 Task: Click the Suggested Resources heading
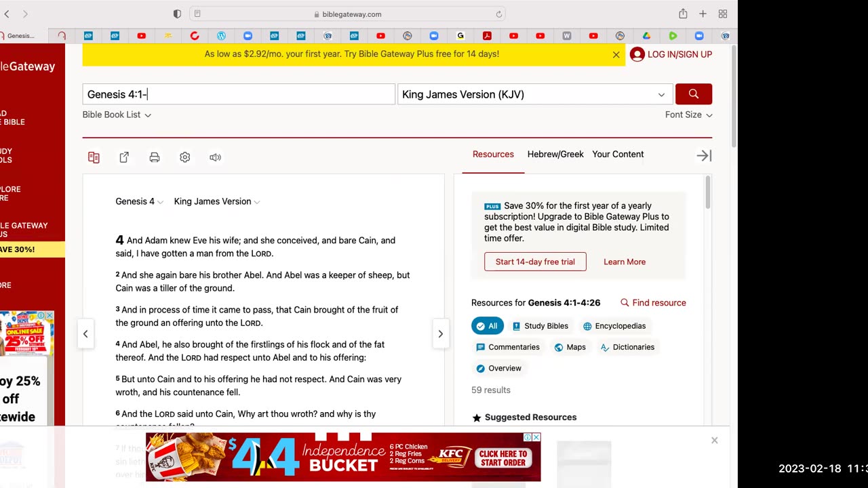click(530, 418)
